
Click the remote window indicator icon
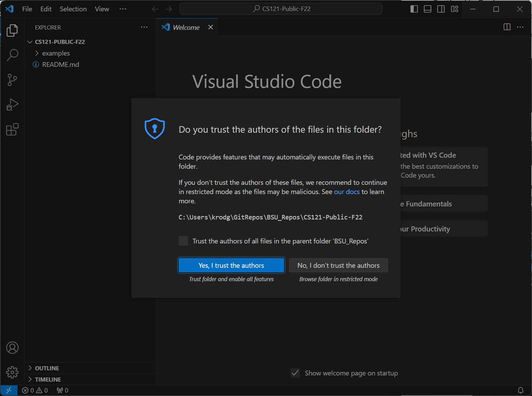9,390
